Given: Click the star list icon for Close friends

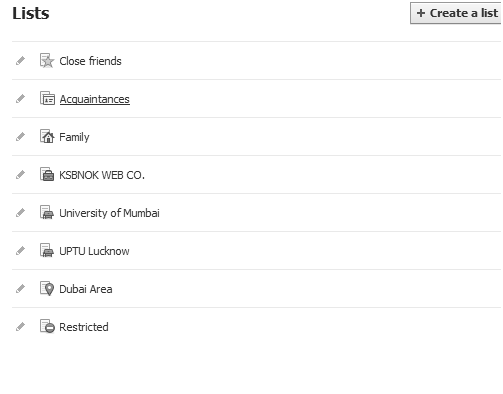Looking at the screenshot, I should [x=47, y=61].
